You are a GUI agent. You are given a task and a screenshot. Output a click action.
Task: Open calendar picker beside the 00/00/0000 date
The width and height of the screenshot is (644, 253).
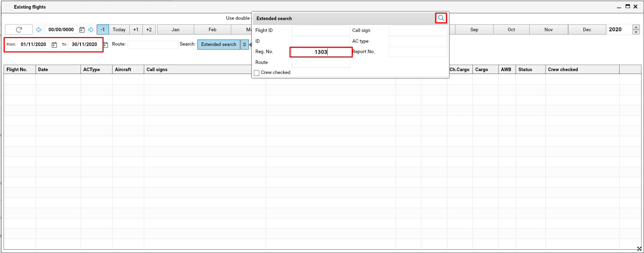[x=82, y=29]
